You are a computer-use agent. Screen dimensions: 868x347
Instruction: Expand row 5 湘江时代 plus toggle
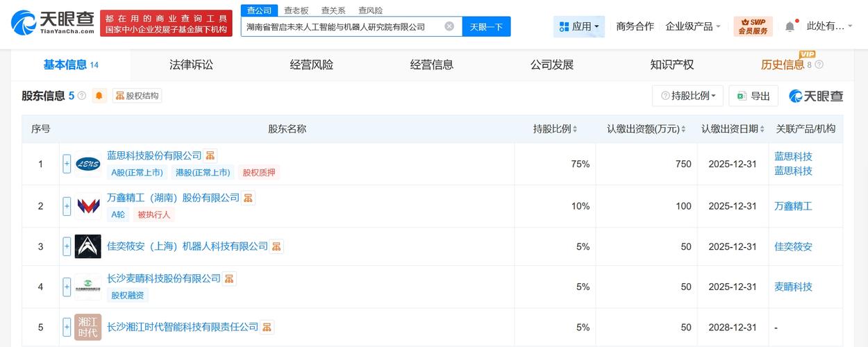pos(67,327)
